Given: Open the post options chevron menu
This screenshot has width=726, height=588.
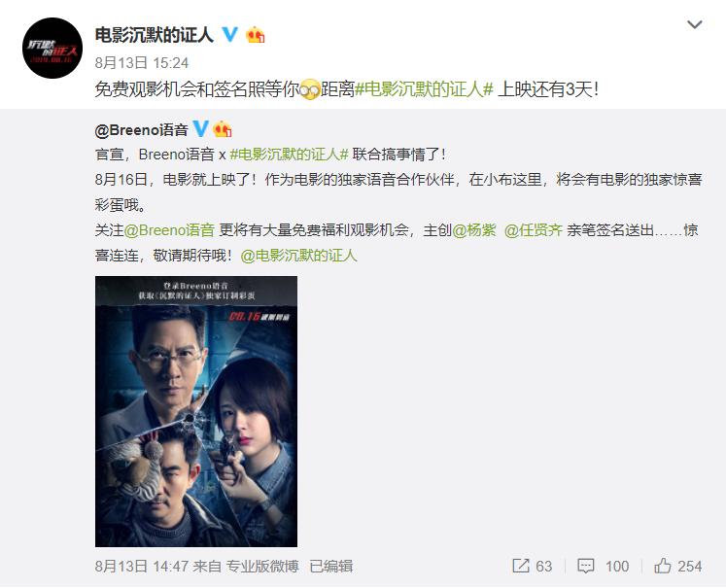Looking at the screenshot, I should [695, 24].
